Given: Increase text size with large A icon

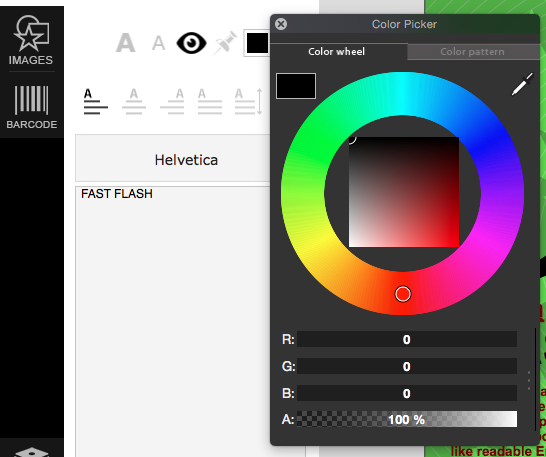Looking at the screenshot, I should tap(125, 43).
